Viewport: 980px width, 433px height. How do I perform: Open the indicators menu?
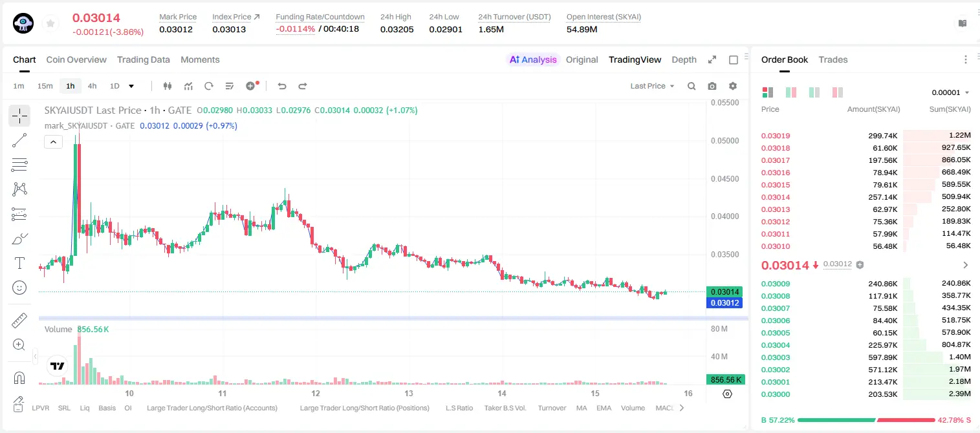pos(188,86)
